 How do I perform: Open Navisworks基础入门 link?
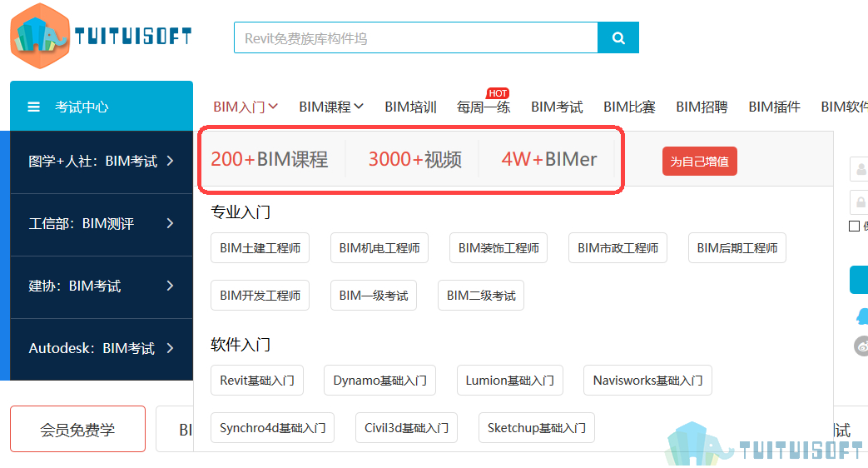[x=647, y=380]
